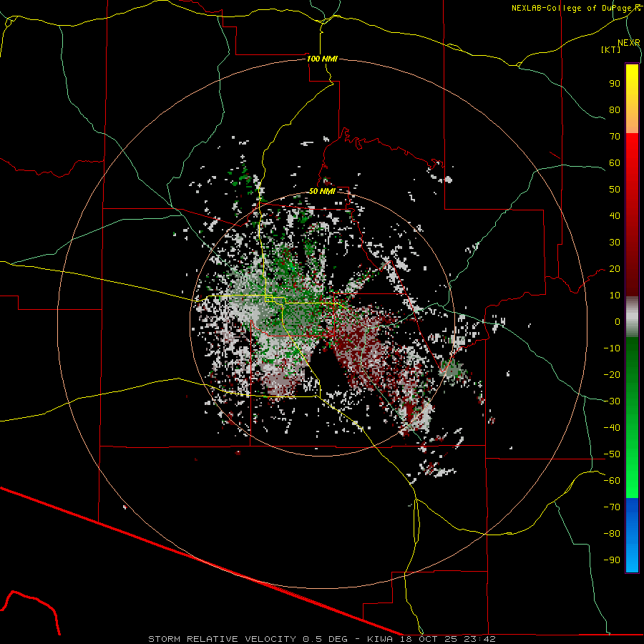Click the "100 NMI" range ring label
This screenshot has height=644, width=644.
[x=322, y=59]
